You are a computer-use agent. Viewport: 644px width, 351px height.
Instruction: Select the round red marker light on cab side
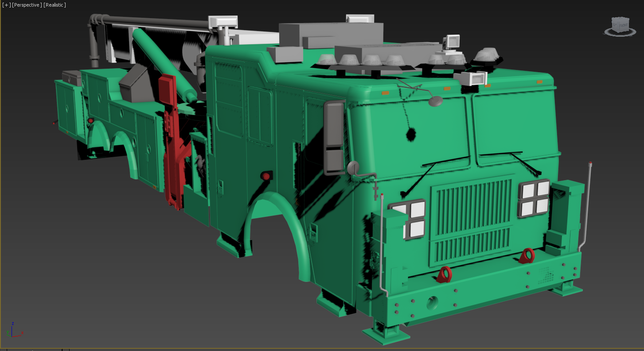[266, 176]
